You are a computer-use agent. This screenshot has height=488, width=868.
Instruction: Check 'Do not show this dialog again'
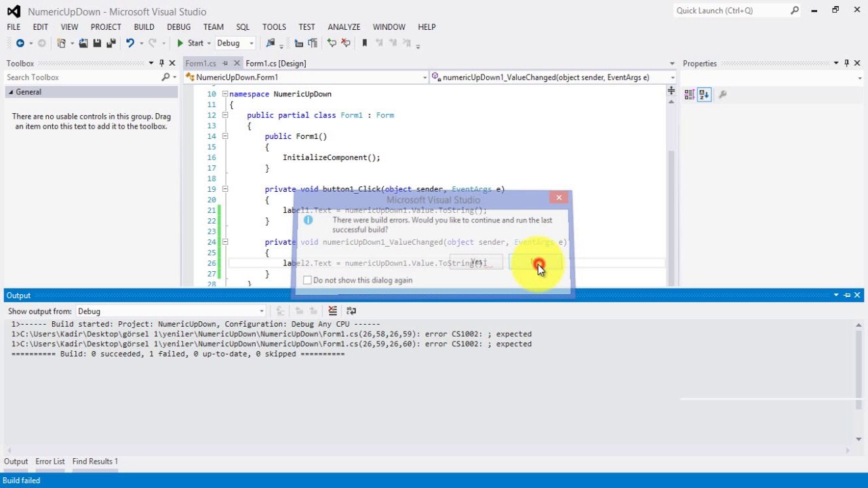click(x=307, y=280)
